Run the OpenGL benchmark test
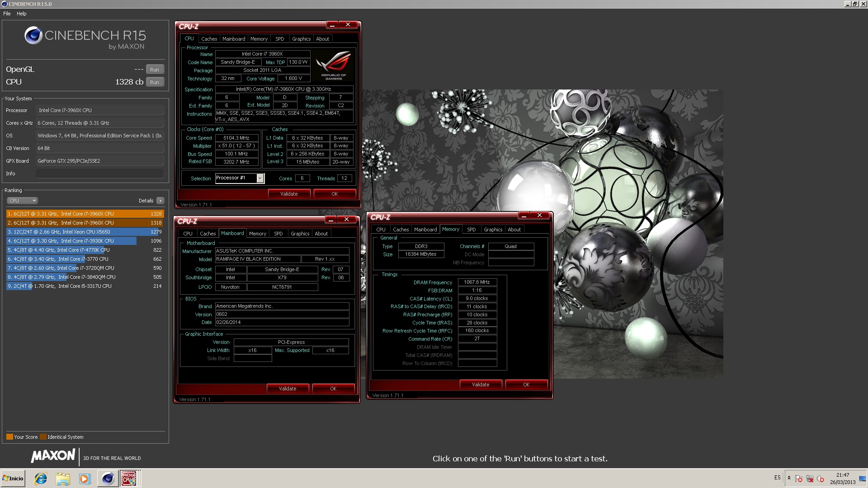This screenshot has height=488, width=868. coord(155,70)
